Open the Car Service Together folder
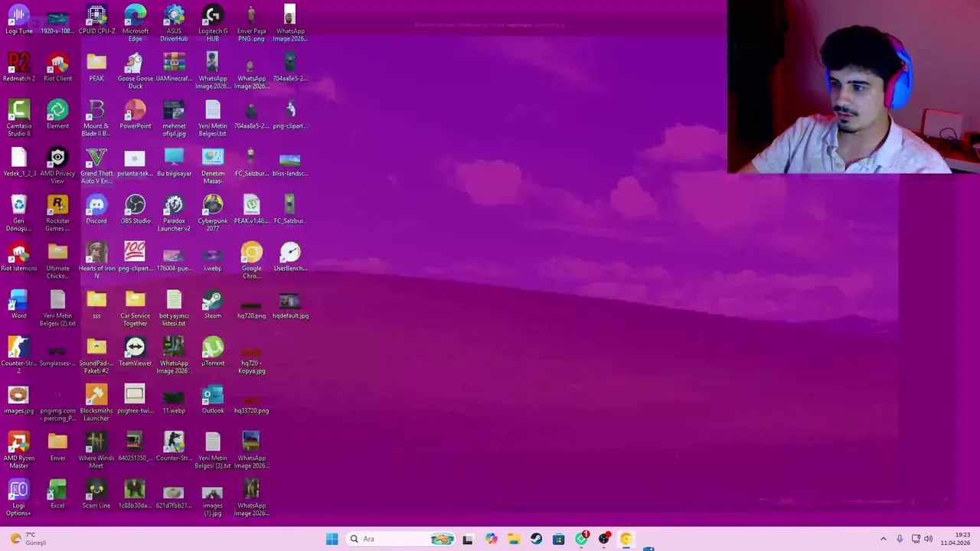 (136, 308)
